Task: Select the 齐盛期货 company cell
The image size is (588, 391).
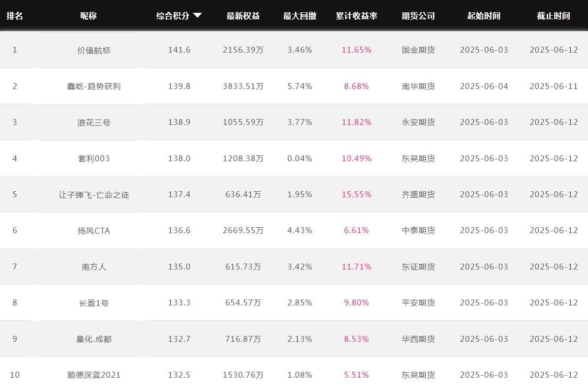Action: [418, 194]
